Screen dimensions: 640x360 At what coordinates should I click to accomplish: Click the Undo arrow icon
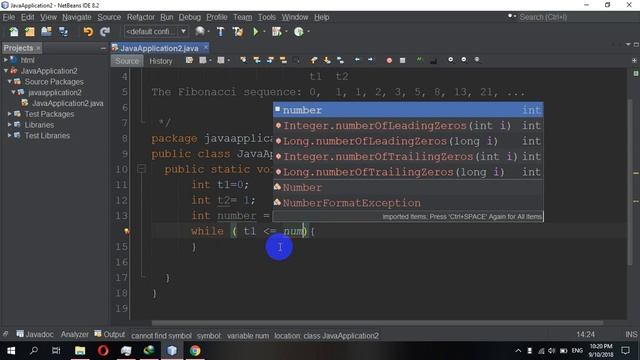88,31
